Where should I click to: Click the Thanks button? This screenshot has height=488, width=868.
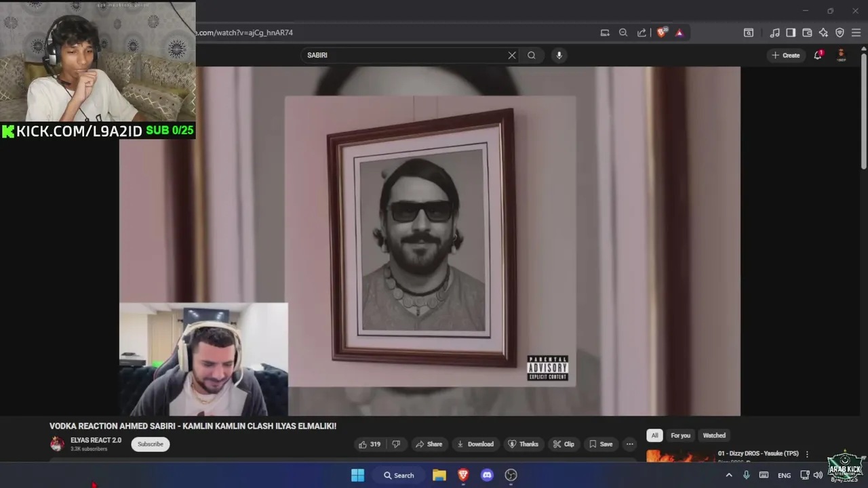coord(523,444)
